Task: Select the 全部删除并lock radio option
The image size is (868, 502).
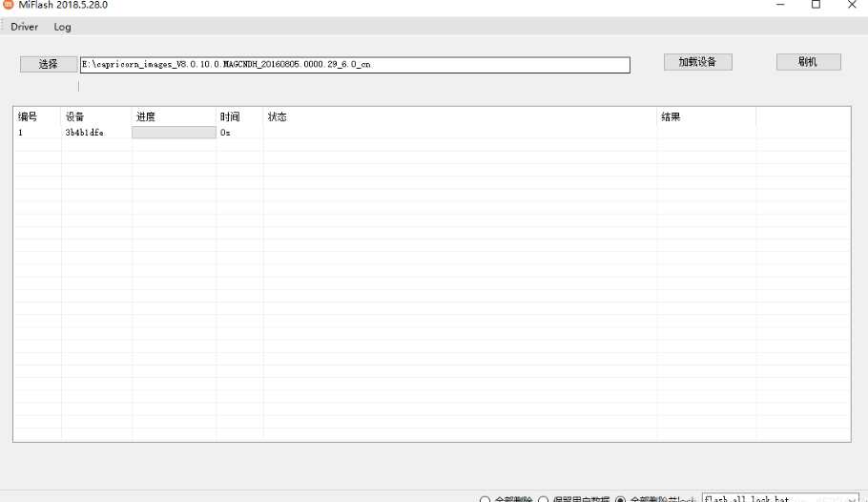Action: coord(621,499)
